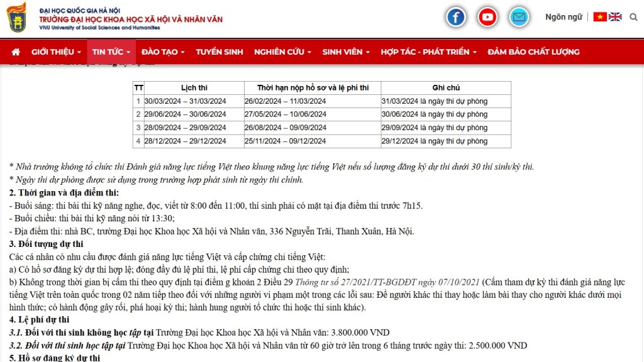Go to the Tuyển sinh page
The image size is (644, 362).
click(x=219, y=52)
